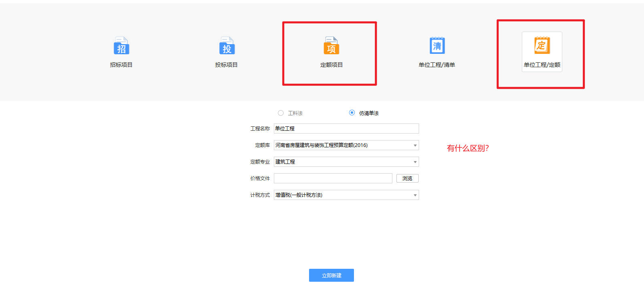Click the 价格文件 input field
The width and height of the screenshot is (644, 304).
click(333, 178)
